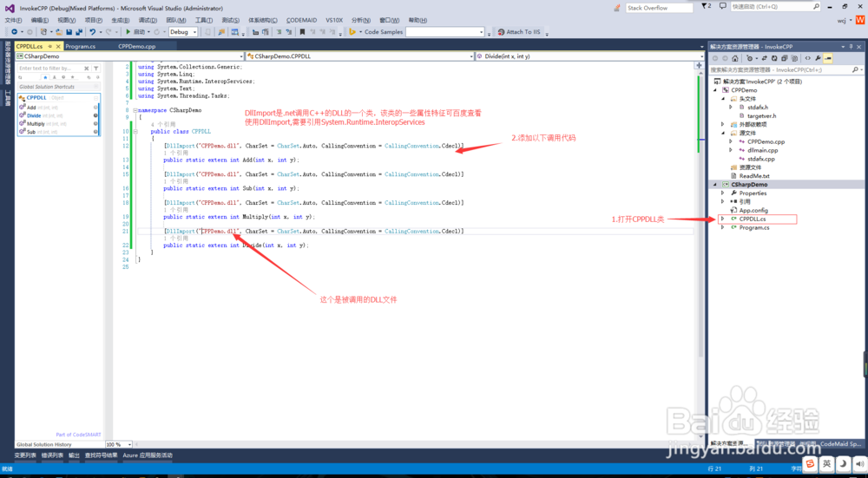Collapse the CSharpDemo project node

(715, 185)
